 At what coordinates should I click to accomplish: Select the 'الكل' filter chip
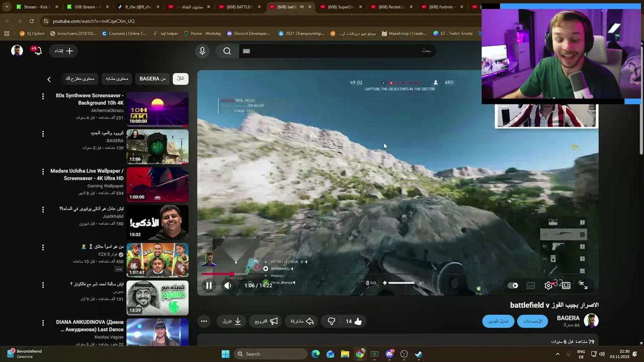(x=181, y=79)
